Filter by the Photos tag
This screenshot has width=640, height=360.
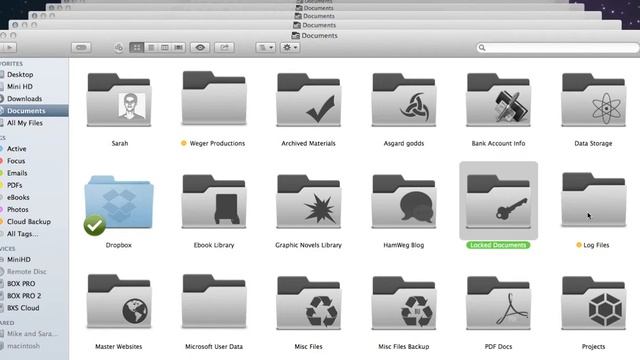[x=18, y=209]
